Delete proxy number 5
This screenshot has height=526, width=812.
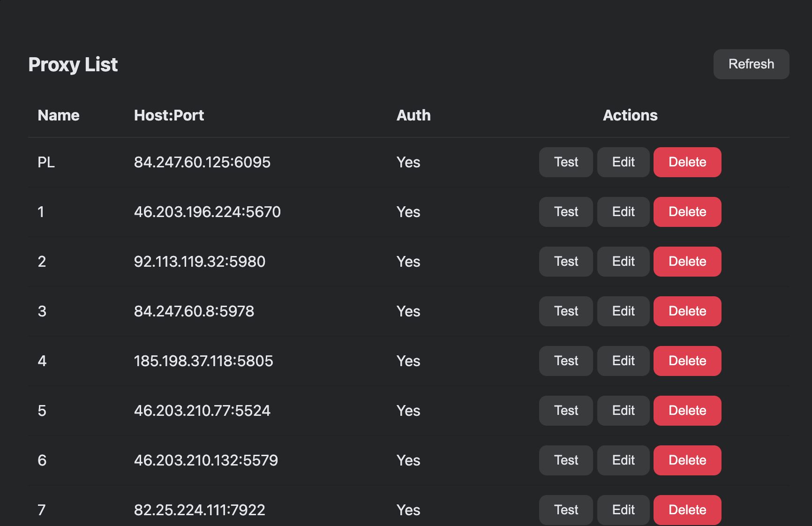coord(687,410)
